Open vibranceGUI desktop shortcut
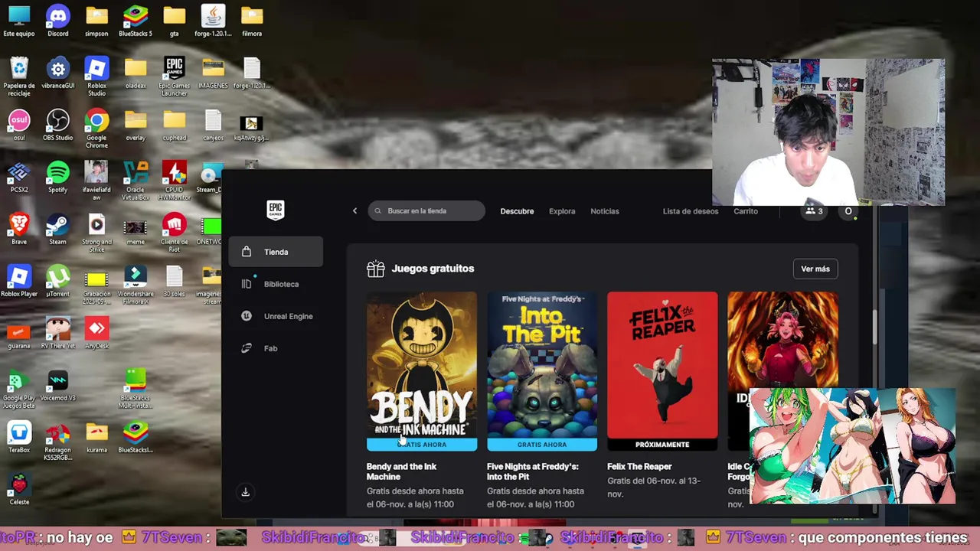The height and width of the screenshot is (551, 980). 57,73
